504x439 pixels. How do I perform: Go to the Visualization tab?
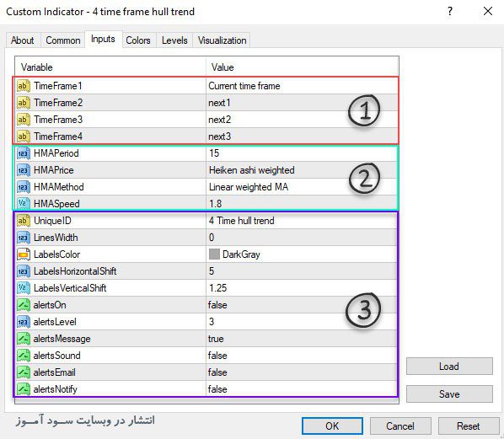(223, 40)
